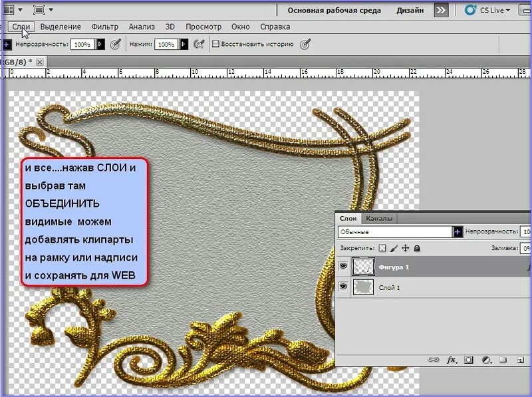The width and height of the screenshot is (532, 397).
Task: Click the create new group folder icon
Action: point(503,360)
